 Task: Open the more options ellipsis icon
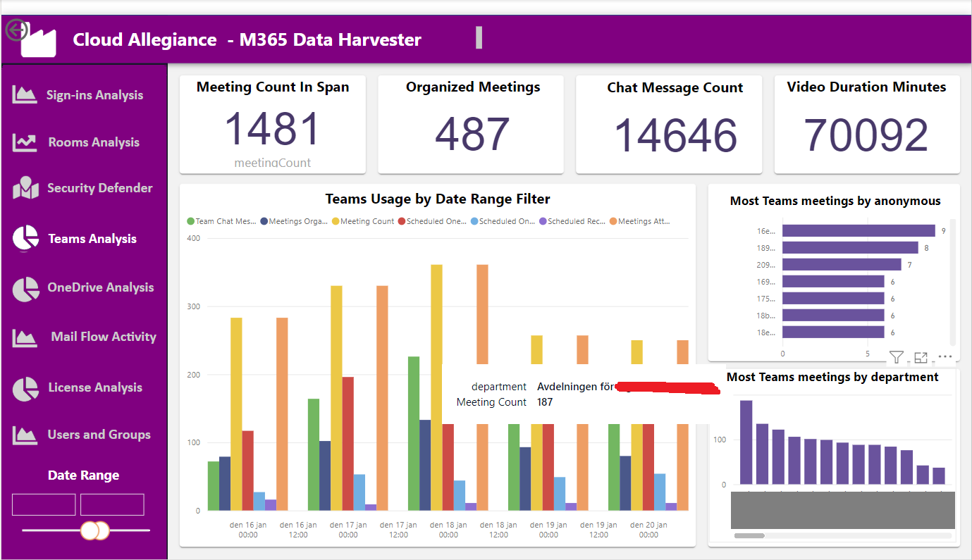tap(945, 357)
